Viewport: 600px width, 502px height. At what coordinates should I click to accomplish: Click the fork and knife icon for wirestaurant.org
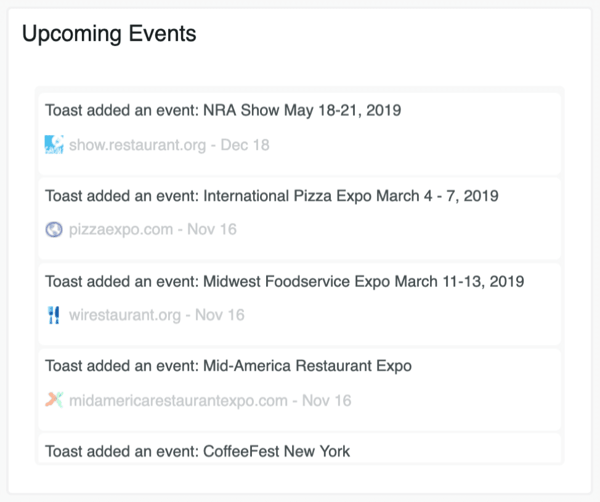(54, 315)
